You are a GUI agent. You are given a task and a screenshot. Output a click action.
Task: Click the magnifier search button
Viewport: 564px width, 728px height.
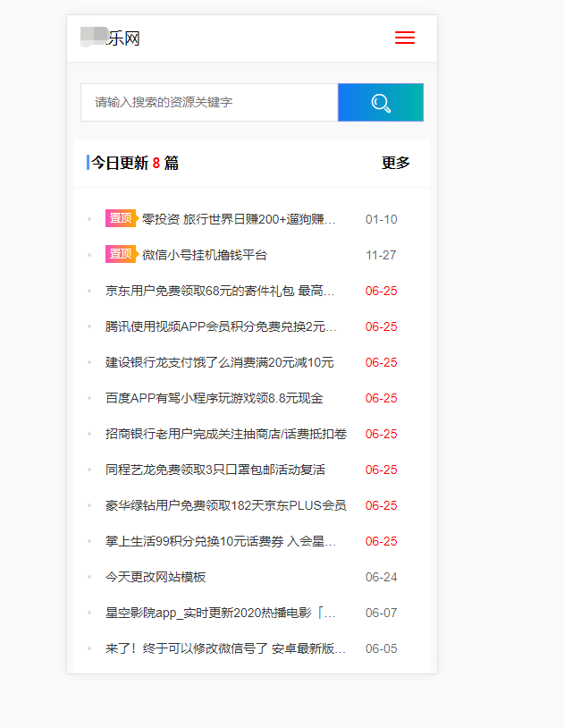tap(381, 102)
